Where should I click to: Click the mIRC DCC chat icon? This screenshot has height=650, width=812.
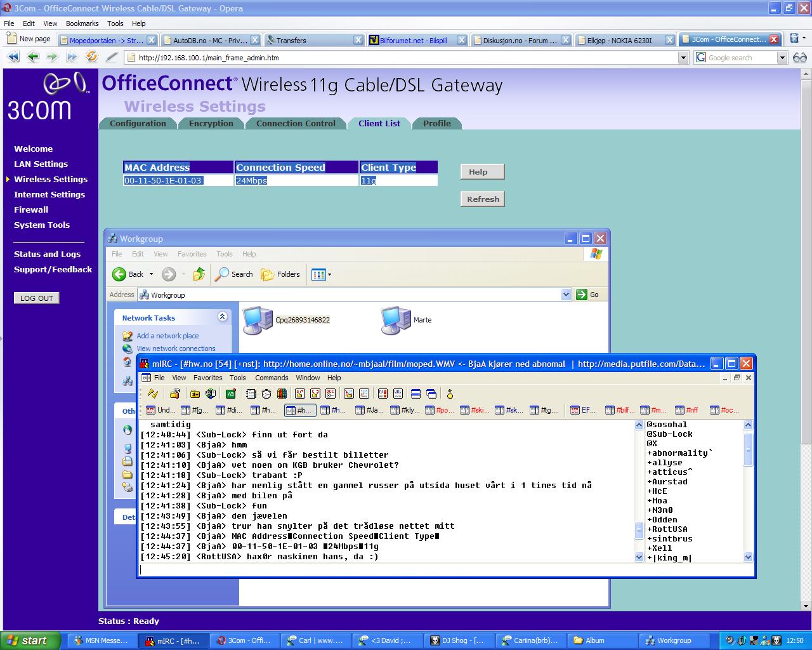pos(315,394)
